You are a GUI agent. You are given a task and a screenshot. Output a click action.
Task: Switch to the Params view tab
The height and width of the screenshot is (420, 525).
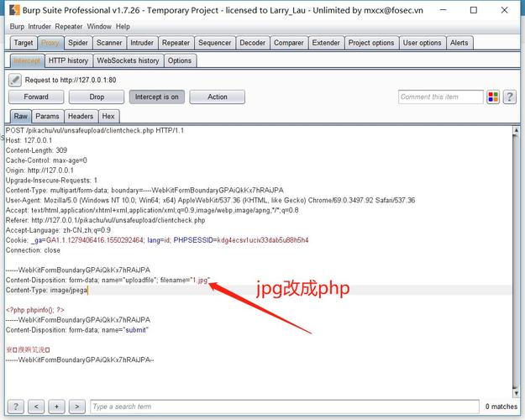point(47,116)
